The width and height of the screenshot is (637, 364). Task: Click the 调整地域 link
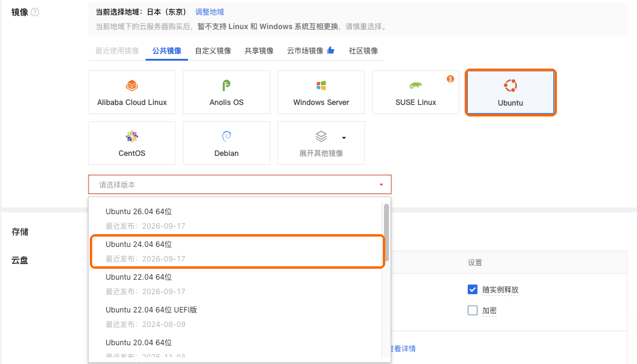tap(210, 12)
